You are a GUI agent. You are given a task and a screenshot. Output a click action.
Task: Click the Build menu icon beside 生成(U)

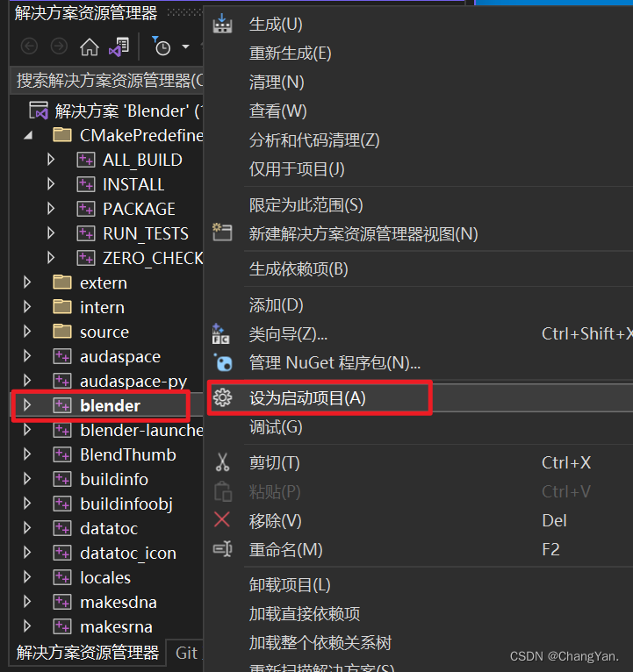222,24
